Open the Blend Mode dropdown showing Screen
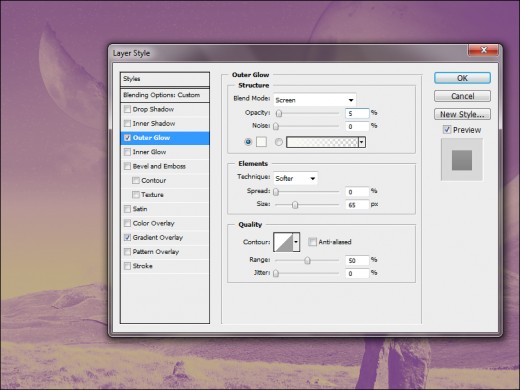The image size is (520, 390). 315,100
